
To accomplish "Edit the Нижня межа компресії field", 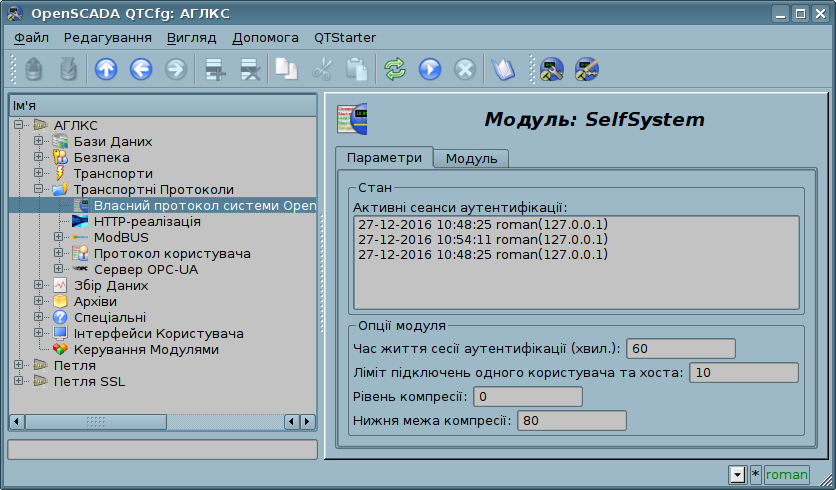I will 572,421.
